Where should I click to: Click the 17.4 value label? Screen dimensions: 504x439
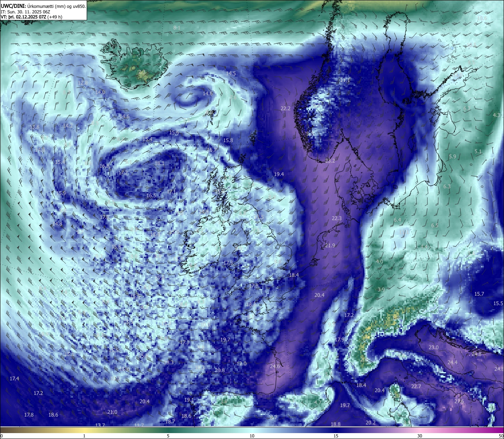pyautogui.click(x=14, y=378)
